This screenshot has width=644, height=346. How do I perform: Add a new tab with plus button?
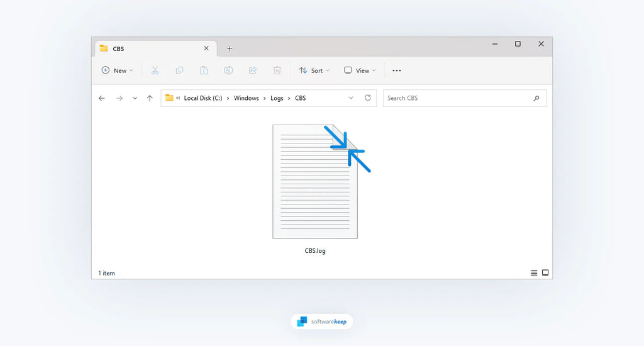coord(230,48)
